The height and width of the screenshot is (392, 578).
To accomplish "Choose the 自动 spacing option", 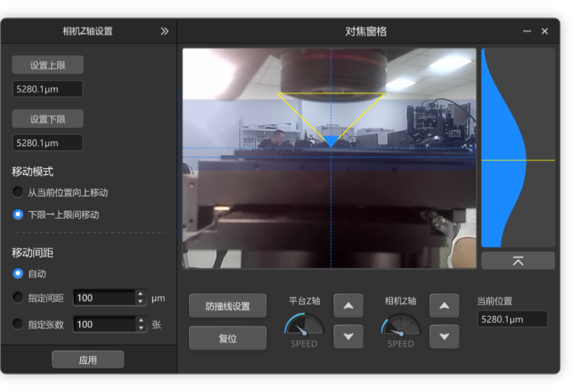I will click(18, 274).
